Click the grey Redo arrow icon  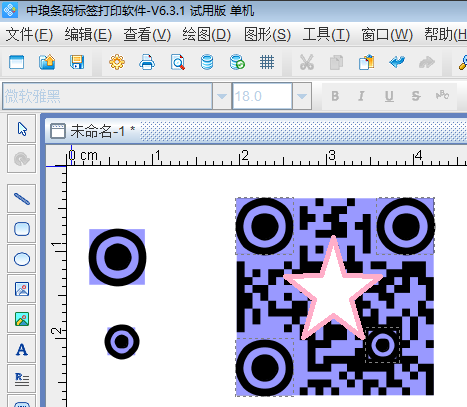[x=427, y=62]
